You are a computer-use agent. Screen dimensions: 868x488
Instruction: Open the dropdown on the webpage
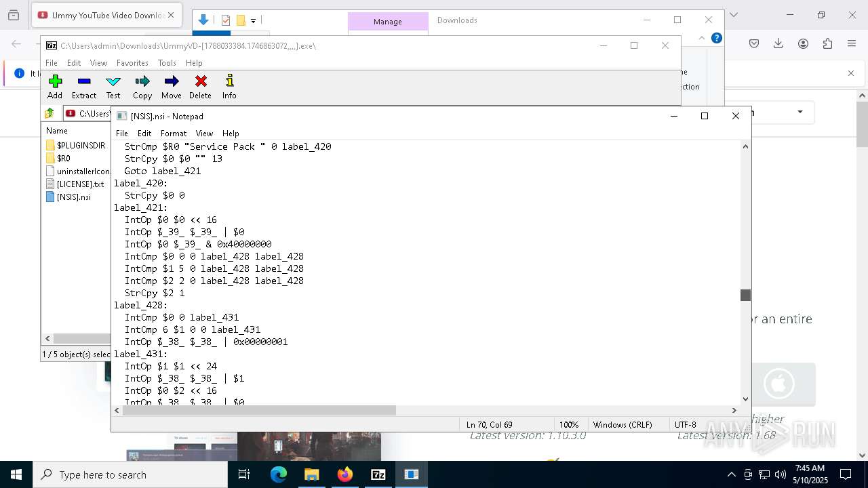[x=800, y=112]
